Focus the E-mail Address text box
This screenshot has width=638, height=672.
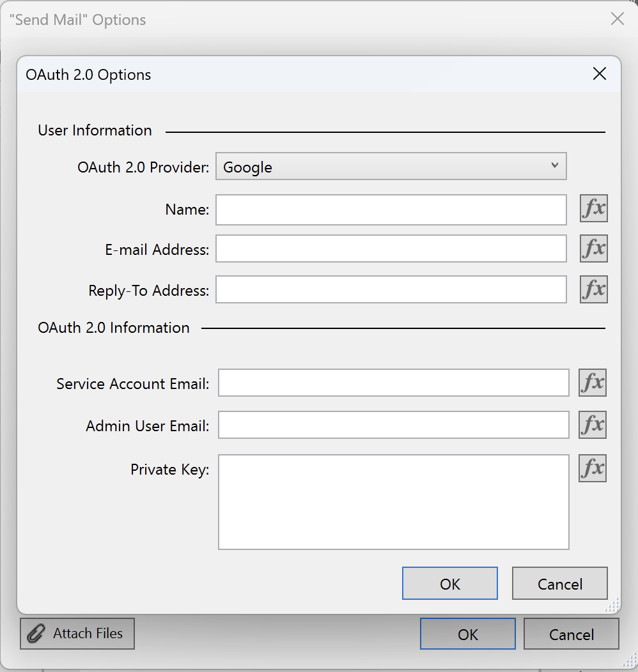coord(391,249)
